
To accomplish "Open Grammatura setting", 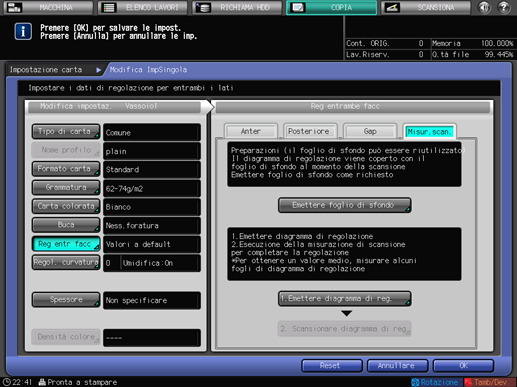I will pos(66,188).
